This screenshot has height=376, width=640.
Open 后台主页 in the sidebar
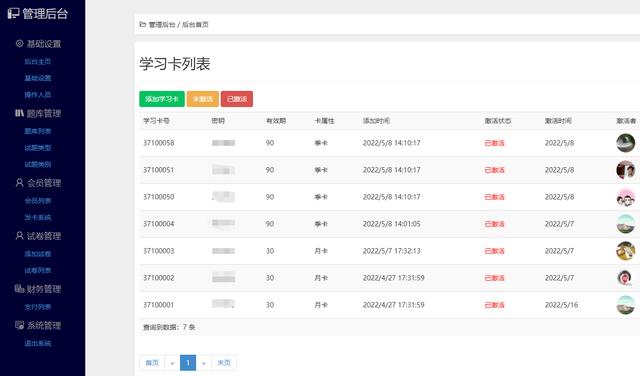pyautogui.click(x=38, y=61)
